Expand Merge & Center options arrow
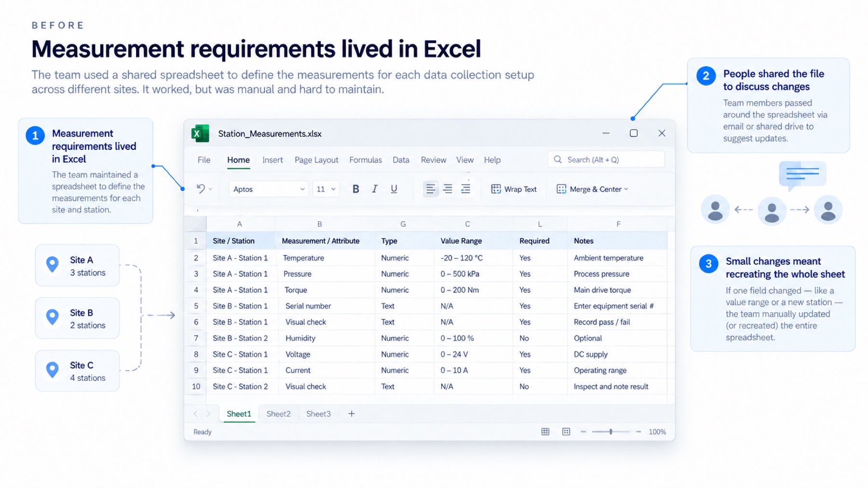 [x=626, y=189]
